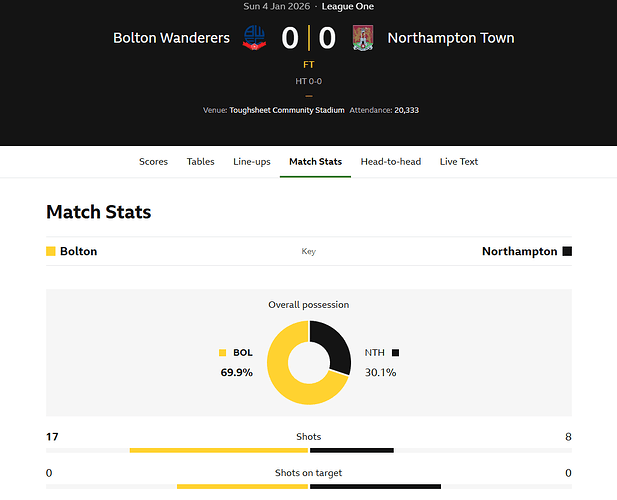
Task: Go to the Head-to-head tab
Action: click(x=390, y=162)
